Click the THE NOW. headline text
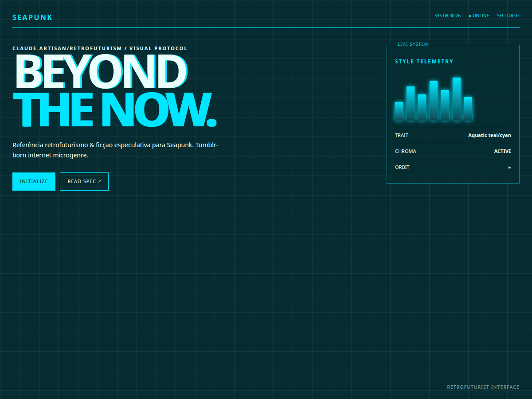Screen dimensions: 532x399 point(115,110)
